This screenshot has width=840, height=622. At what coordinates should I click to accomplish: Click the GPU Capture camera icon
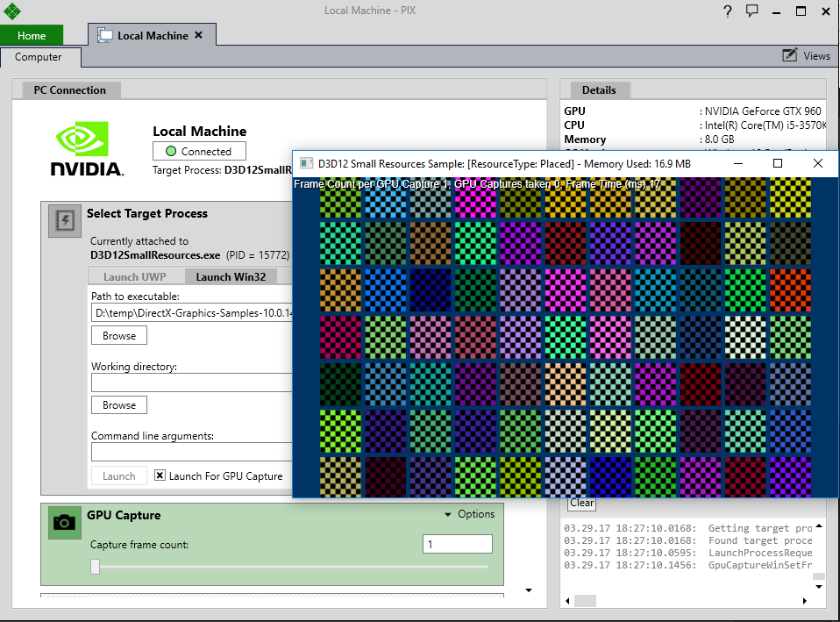(x=63, y=522)
